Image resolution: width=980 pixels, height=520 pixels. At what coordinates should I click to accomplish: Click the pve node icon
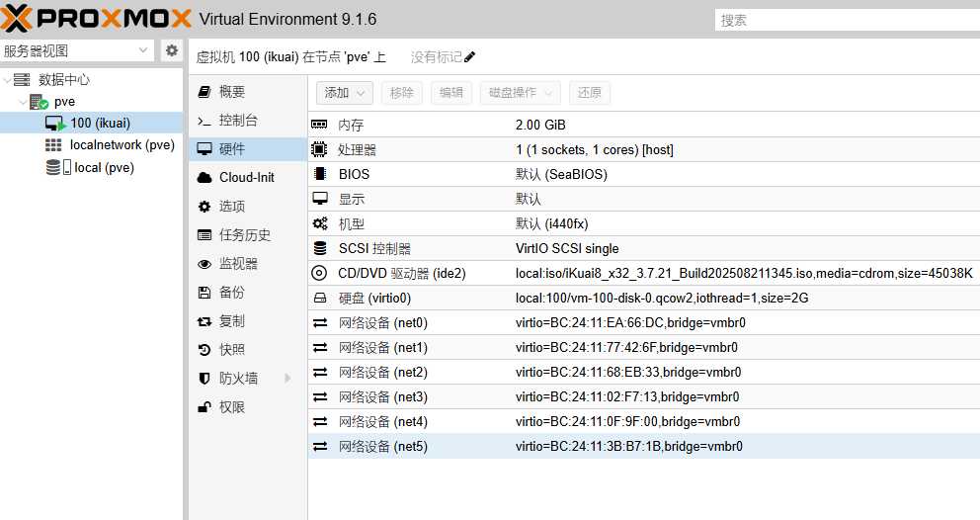(39, 102)
